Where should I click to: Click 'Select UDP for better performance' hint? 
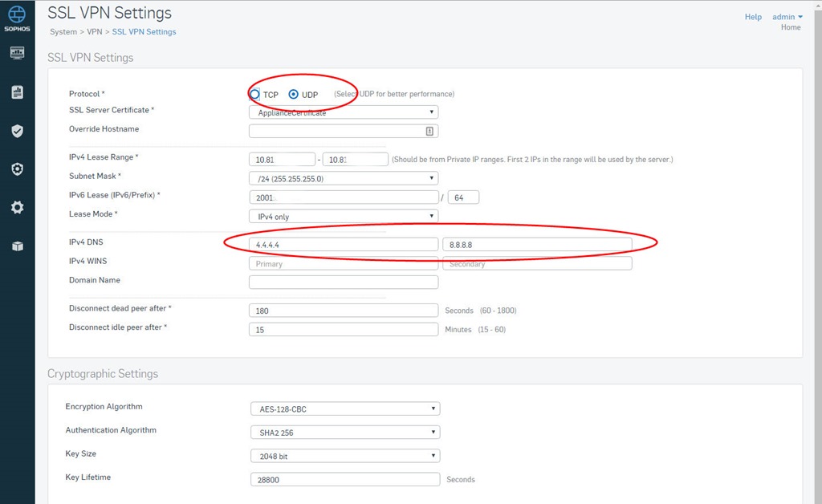pyautogui.click(x=394, y=94)
